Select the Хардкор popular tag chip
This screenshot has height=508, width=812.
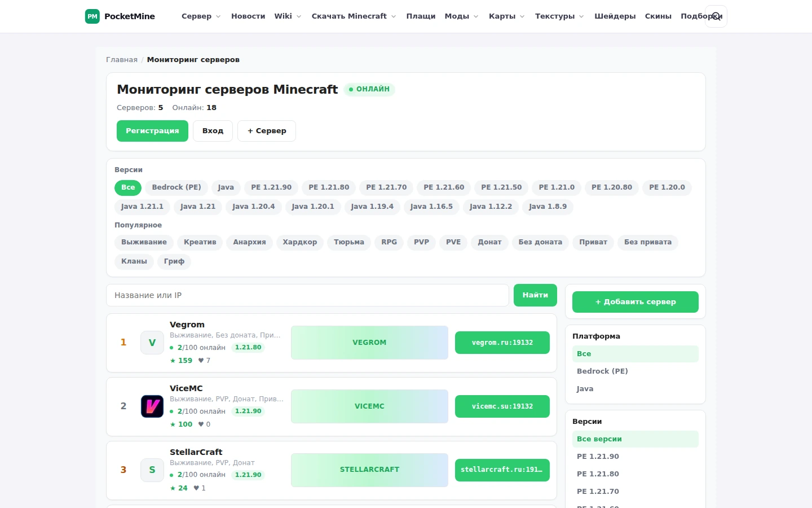(x=300, y=242)
